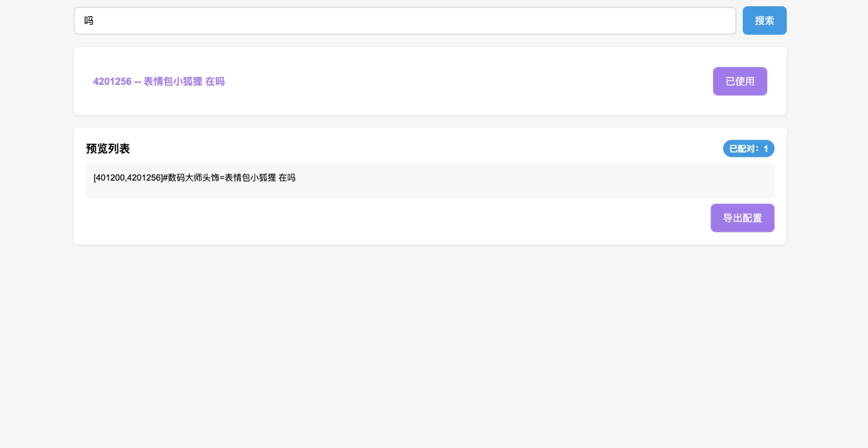Screen dimensions: 868x448
Task: Click the search input field
Action: tap(404, 21)
